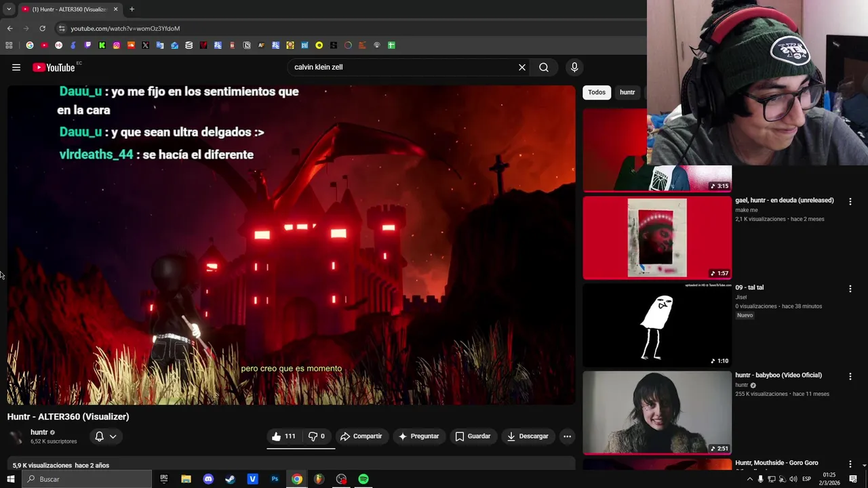Click the 1:10 ghost drawing thumbnail

click(657, 325)
